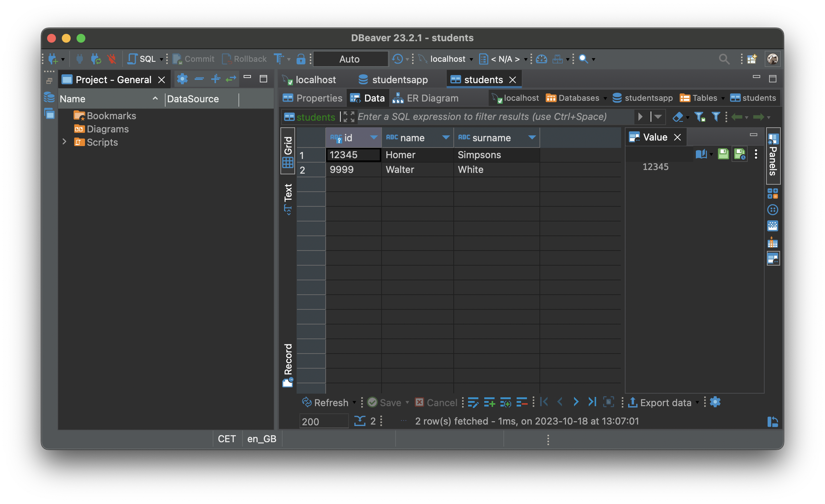
Task: Click the 200 fetch size field
Action: point(324,421)
